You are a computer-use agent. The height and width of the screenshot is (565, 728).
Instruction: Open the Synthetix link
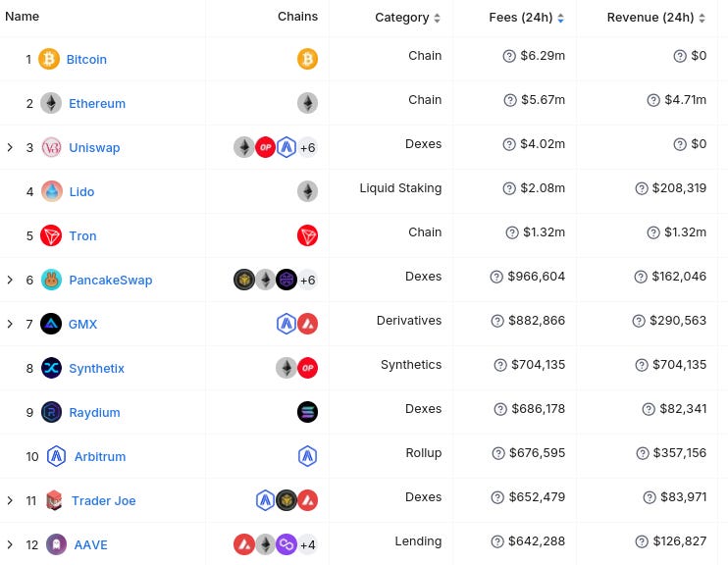click(96, 368)
